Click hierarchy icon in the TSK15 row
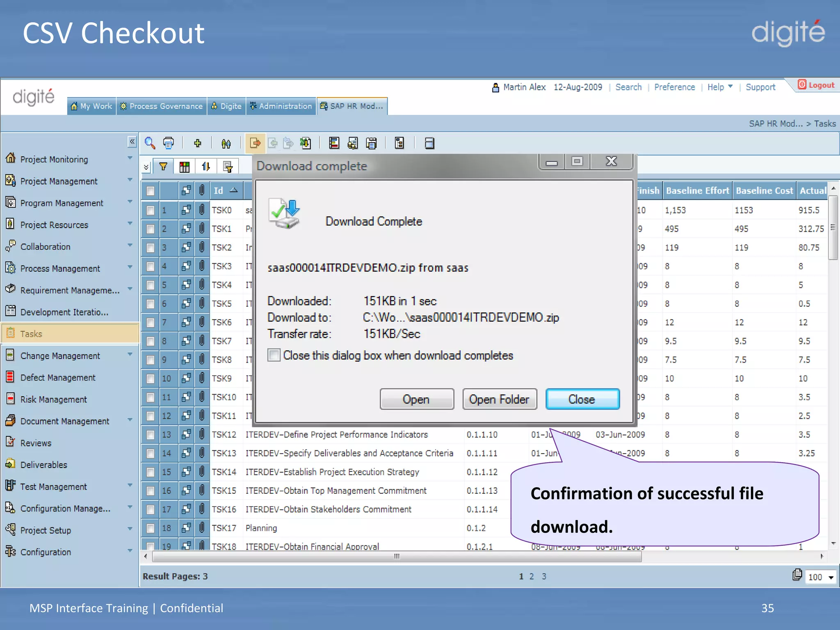The width and height of the screenshot is (840, 630). coord(186,490)
